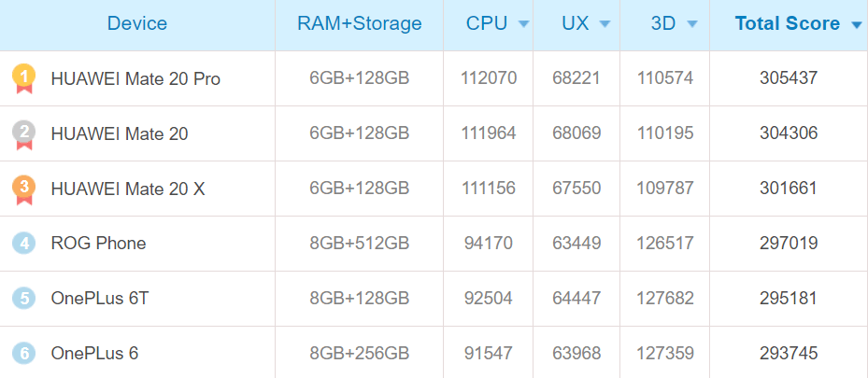Viewport: 868px width, 378px height.
Task: Sort by CPU using the arrow
Action: (523, 25)
